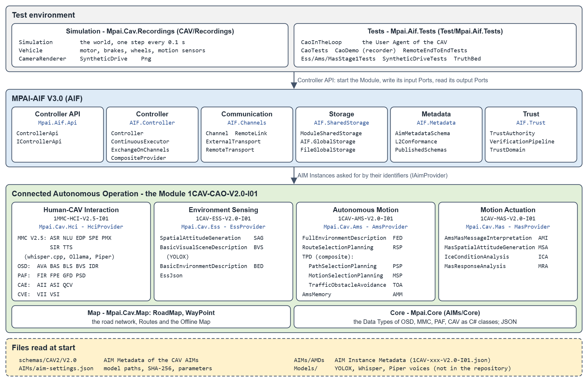The height and width of the screenshot is (382, 588).
Task: Select the 'Files read at start' heading
Action: pos(44,348)
